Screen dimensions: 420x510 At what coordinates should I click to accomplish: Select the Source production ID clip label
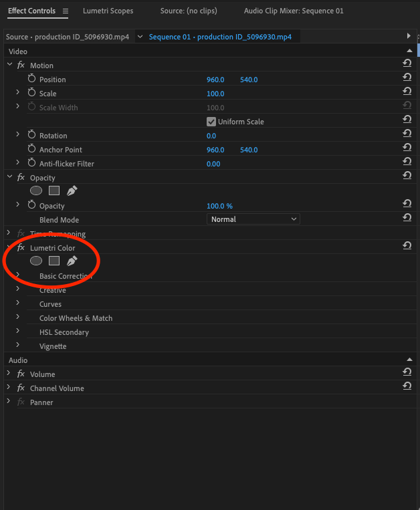[67, 37]
